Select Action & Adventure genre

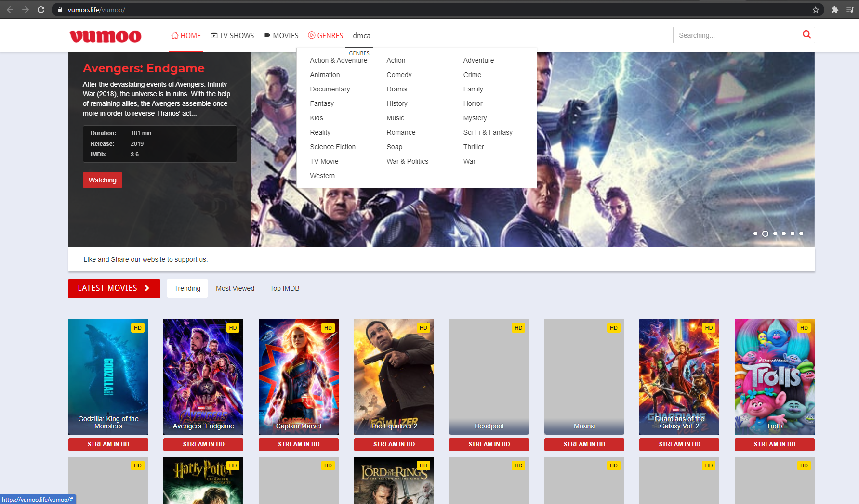(338, 60)
